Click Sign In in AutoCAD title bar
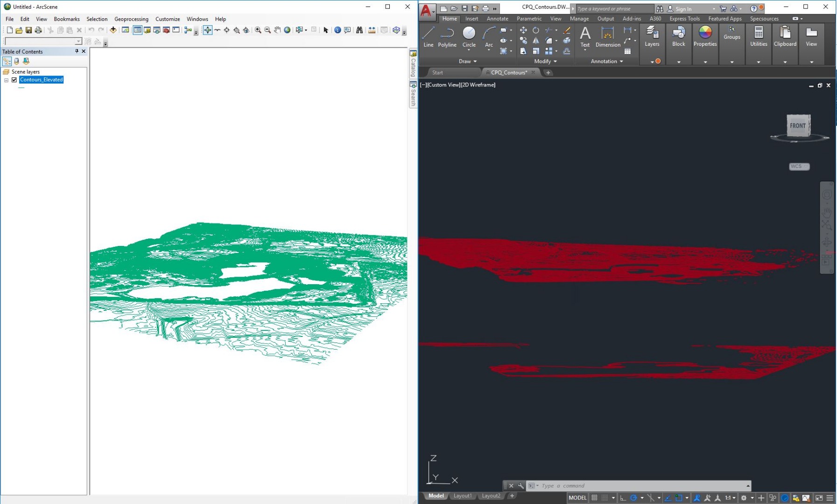 coord(683,9)
